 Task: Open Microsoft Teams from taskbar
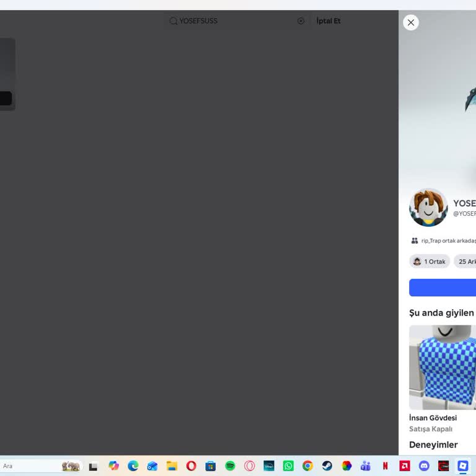[366, 465]
